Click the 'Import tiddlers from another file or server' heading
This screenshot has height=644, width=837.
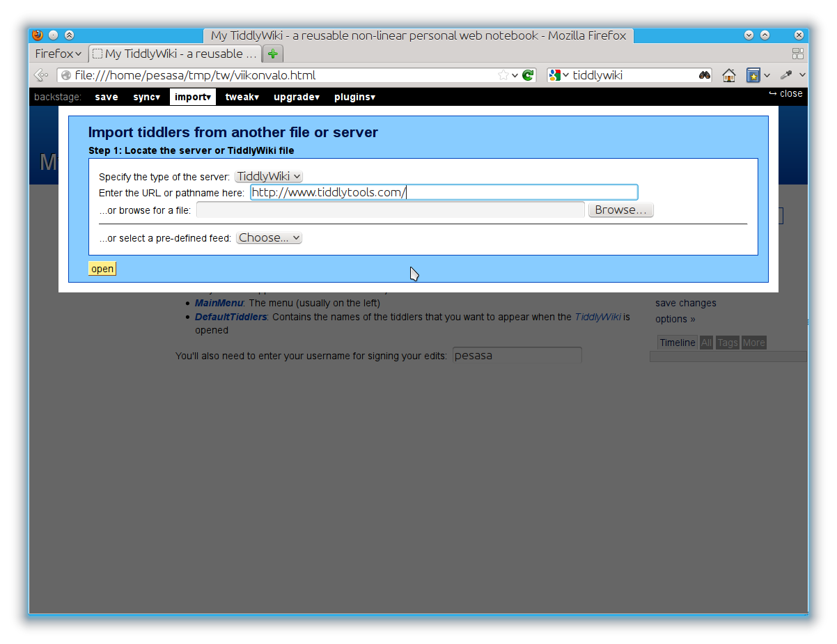tap(233, 132)
